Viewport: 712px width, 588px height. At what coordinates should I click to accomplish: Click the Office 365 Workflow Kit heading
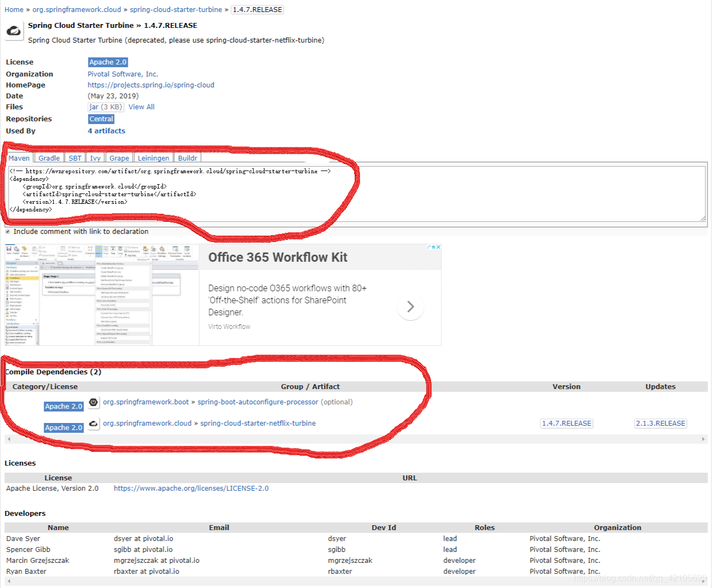point(278,257)
